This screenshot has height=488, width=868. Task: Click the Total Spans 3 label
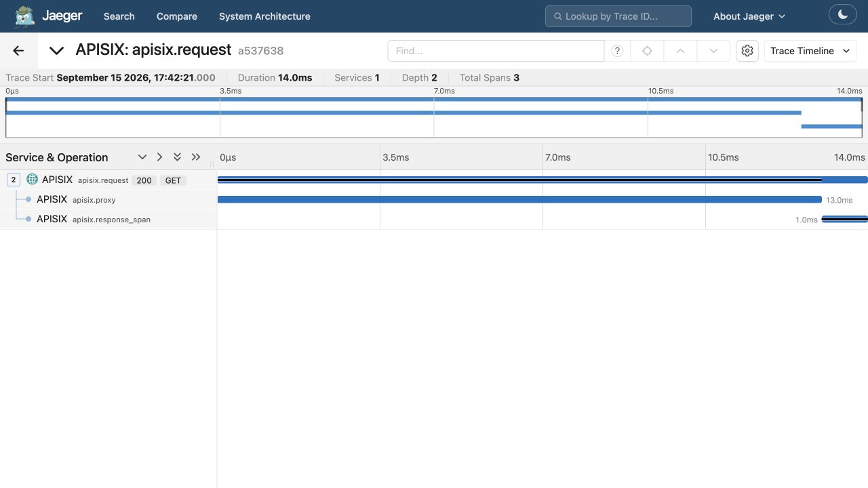[490, 78]
